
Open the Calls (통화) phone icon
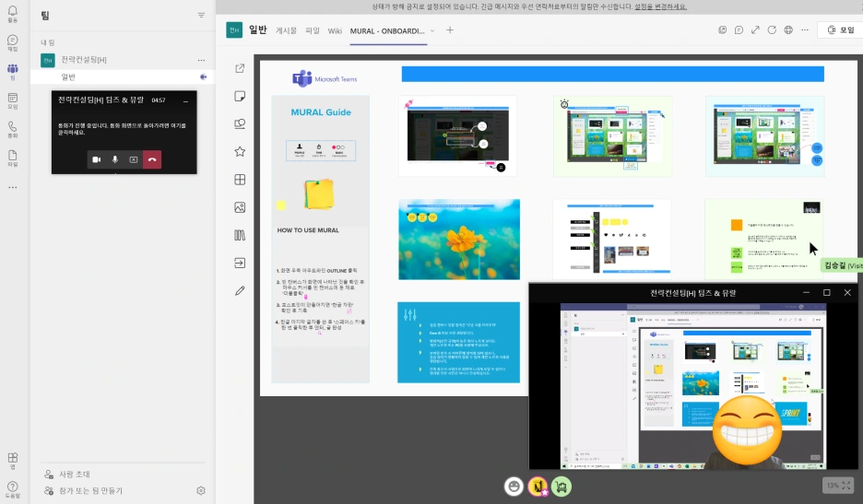12,129
